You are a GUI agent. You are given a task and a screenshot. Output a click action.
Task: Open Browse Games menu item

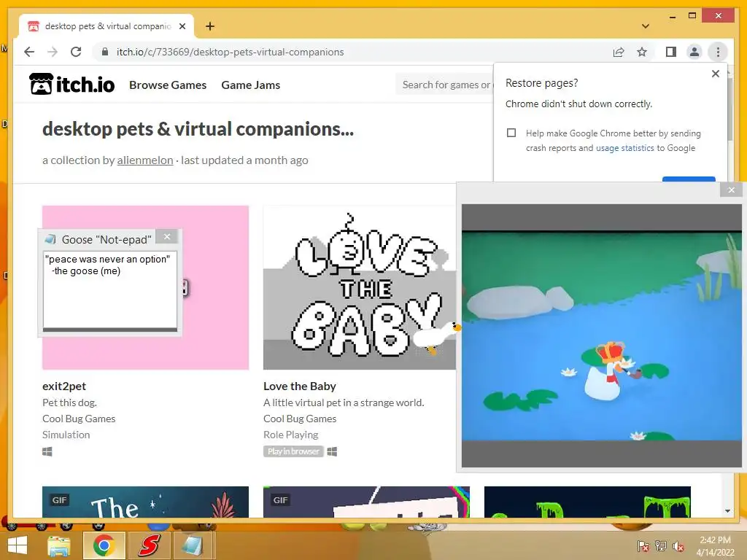click(x=168, y=85)
